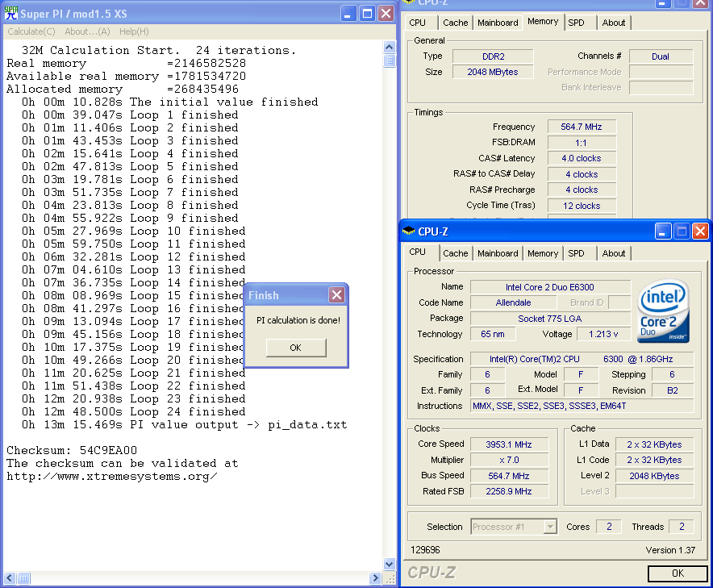Click the Intel Core 2 Duo logo

[x=664, y=311]
